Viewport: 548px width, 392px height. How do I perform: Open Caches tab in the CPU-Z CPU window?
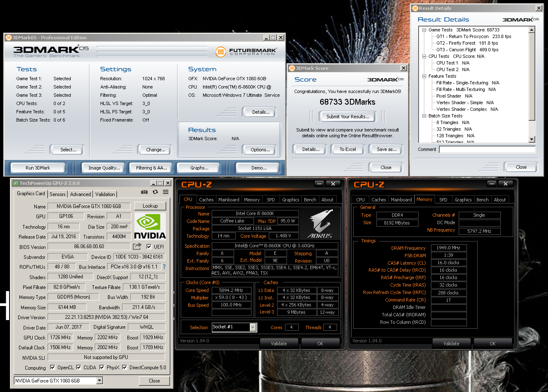pyautogui.click(x=206, y=200)
